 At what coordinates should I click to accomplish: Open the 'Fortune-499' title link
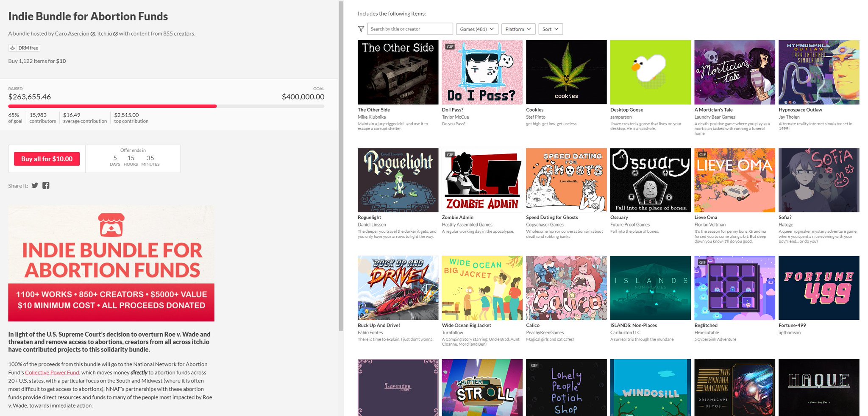tap(792, 325)
